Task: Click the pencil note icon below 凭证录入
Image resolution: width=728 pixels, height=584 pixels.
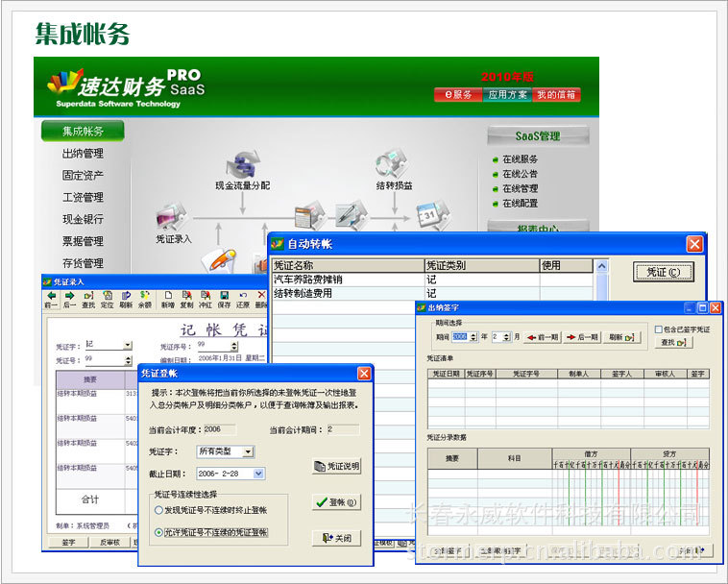Action: [219, 261]
